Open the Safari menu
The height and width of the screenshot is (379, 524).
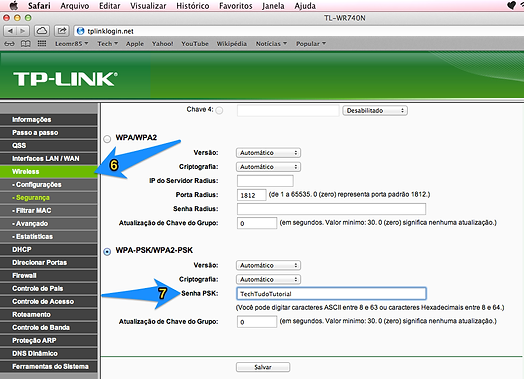pyautogui.click(x=39, y=6)
